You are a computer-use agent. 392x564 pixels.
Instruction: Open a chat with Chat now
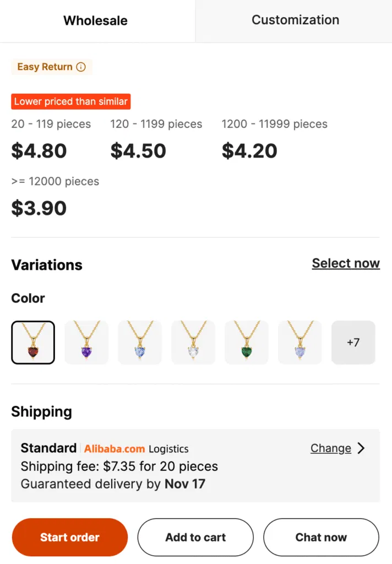click(x=321, y=537)
